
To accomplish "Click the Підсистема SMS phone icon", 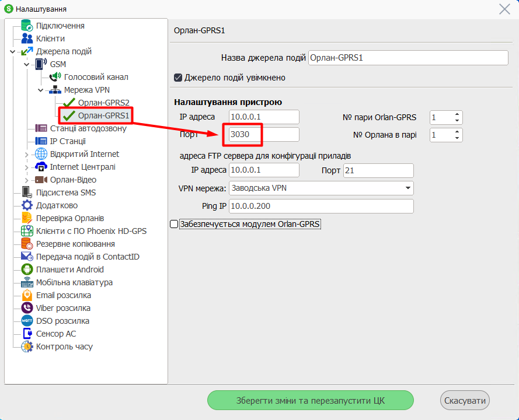I will click(x=27, y=192).
